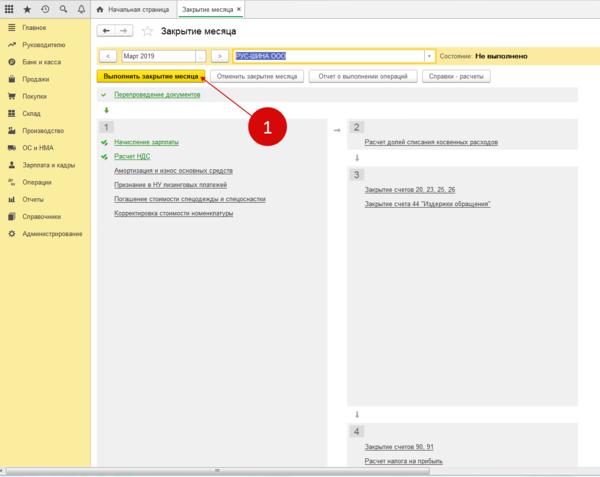Click the Операции icon in sidebar
Screen dimensions: 600x477
tap(12, 182)
